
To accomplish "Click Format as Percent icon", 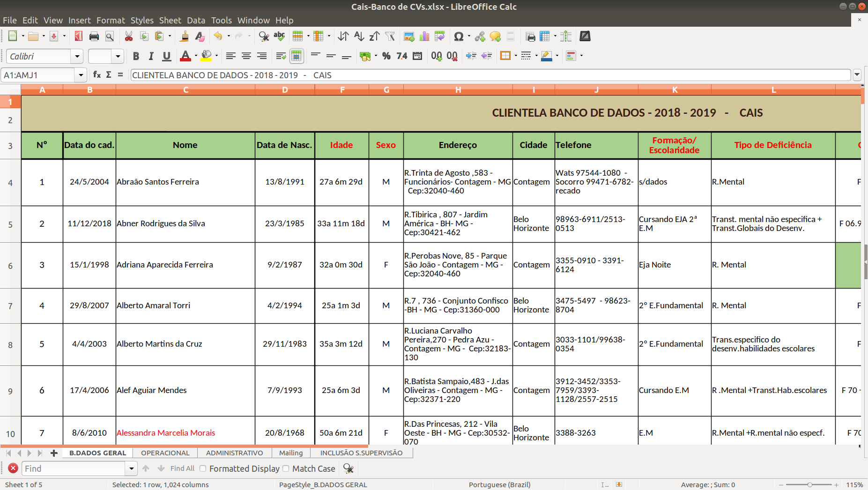I will [x=386, y=56].
